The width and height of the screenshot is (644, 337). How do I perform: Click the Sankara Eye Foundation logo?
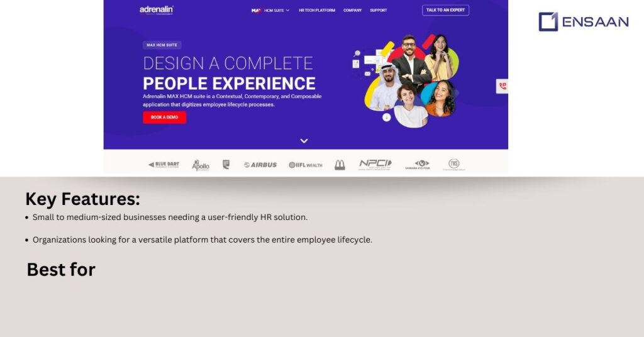point(418,165)
